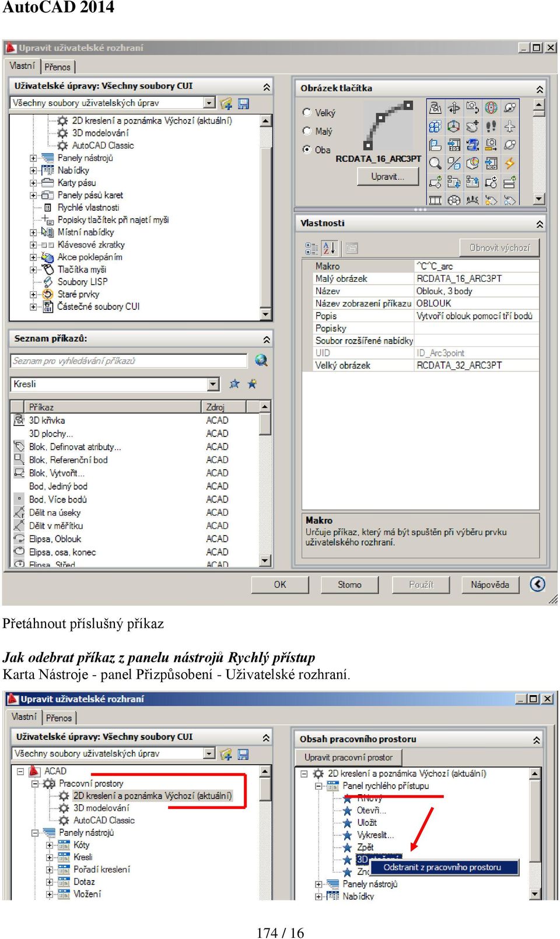Select the magnifier zoom icon in button image grid
This screenshot has height=939, width=560.
pyautogui.click(x=435, y=163)
